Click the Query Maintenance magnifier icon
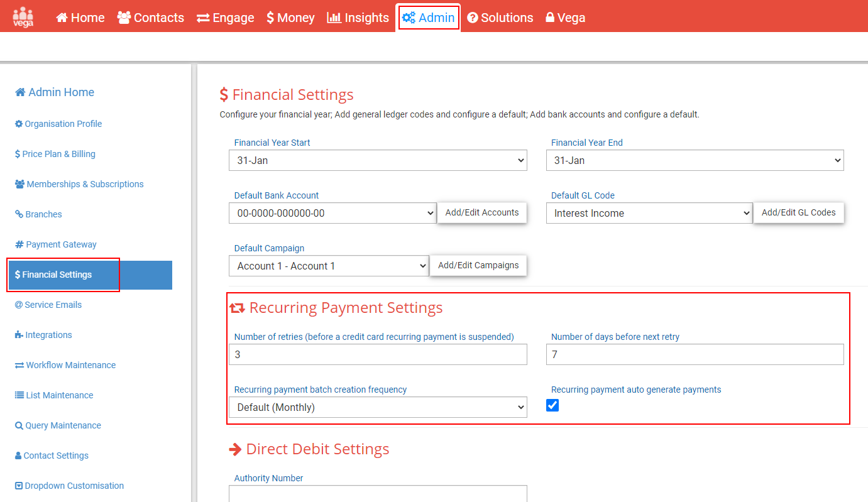868x502 pixels. pyautogui.click(x=19, y=426)
